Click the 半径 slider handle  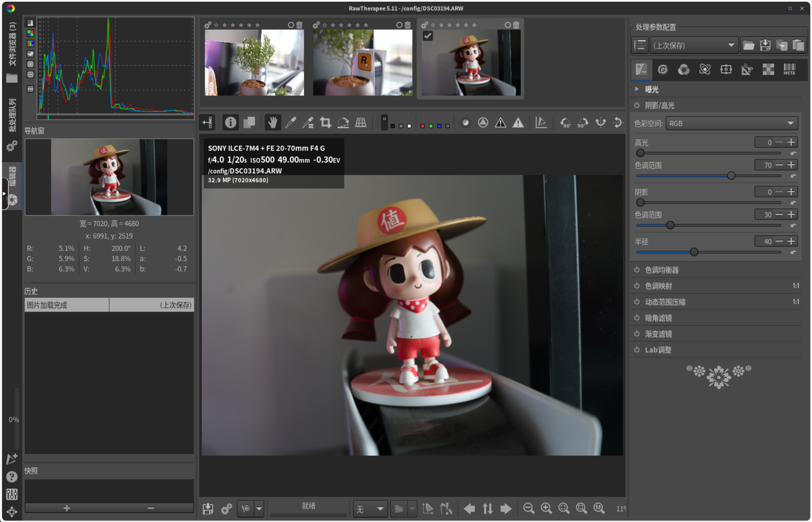pyautogui.click(x=694, y=252)
